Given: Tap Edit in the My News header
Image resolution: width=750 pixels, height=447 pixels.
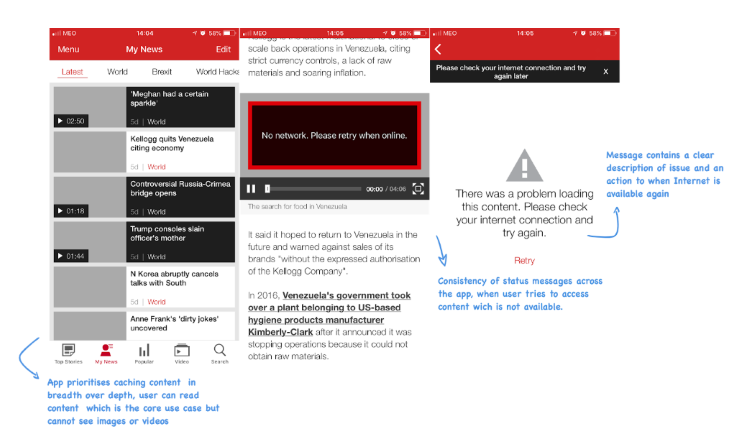Looking at the screenshot, I should coord(223,49).
